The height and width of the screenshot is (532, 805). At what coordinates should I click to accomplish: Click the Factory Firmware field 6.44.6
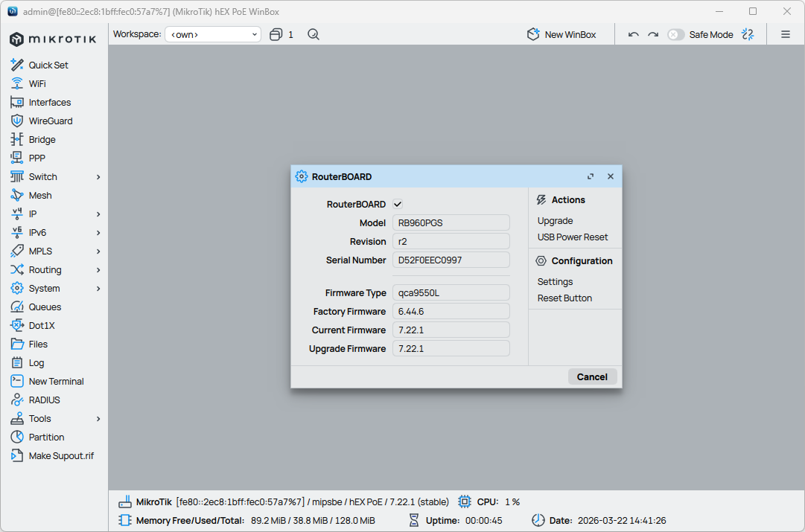(x=451, y=312)
